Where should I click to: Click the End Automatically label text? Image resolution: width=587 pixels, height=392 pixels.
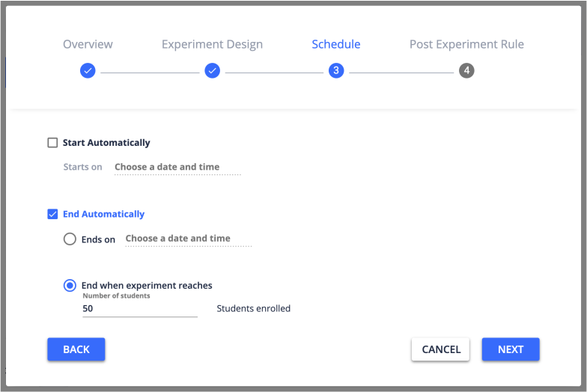tap(103, 214)
